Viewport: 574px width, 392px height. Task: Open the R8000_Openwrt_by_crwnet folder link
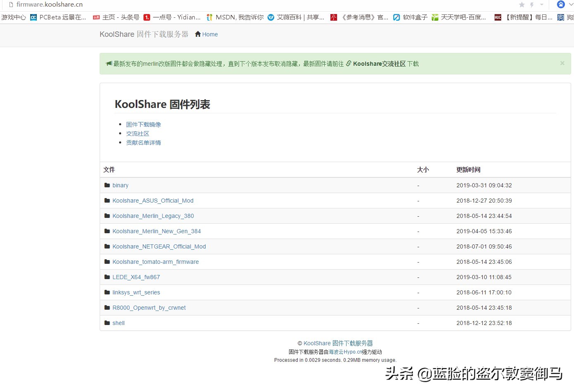[x=149, y=308]
